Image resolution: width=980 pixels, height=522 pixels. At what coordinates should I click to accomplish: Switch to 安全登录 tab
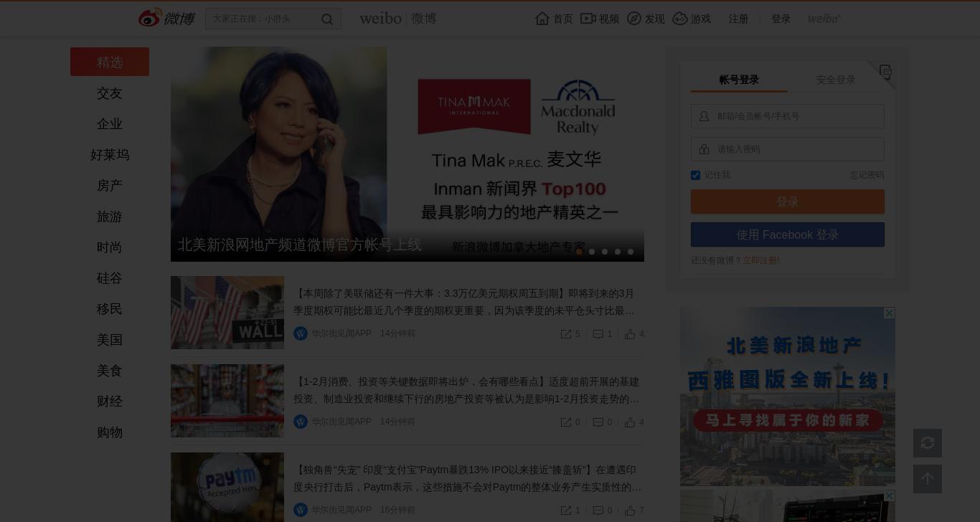[836, 80]
